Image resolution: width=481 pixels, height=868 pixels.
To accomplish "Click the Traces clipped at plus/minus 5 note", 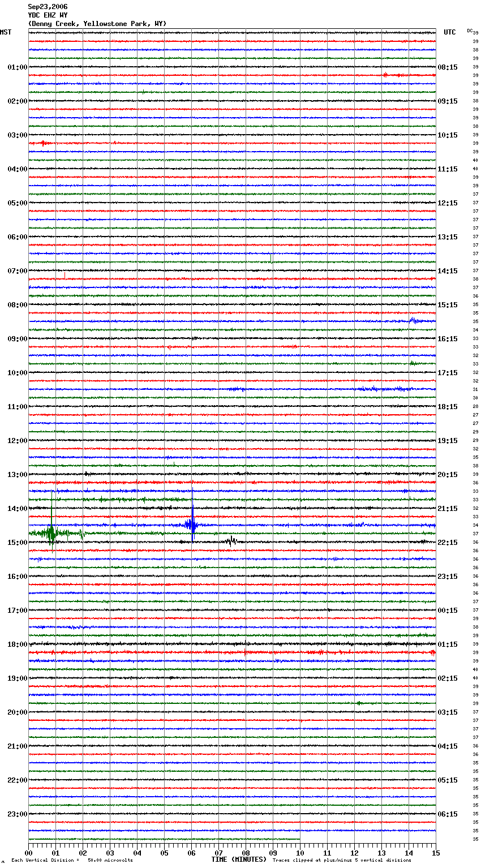I will click(342, 861).
